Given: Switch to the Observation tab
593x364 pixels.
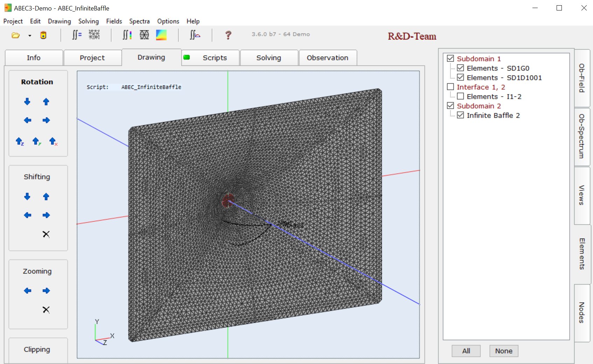Looking at the screenshot, I should 328,58.
